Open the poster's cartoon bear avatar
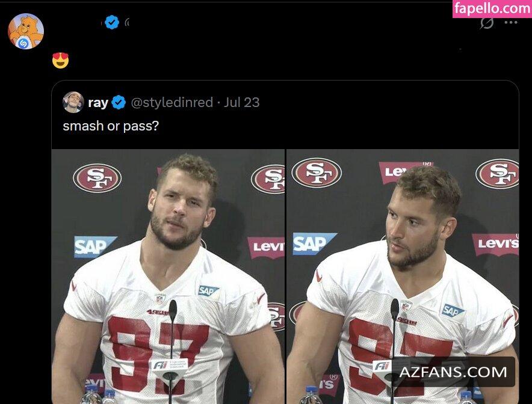The image size is (532, 404). coord(26,31)
